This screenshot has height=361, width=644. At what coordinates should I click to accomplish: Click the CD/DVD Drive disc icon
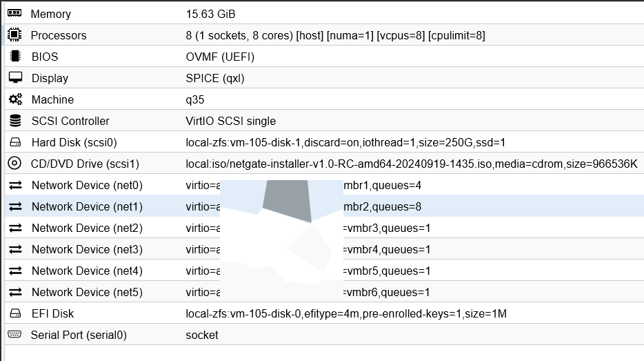tap(15, 164)
